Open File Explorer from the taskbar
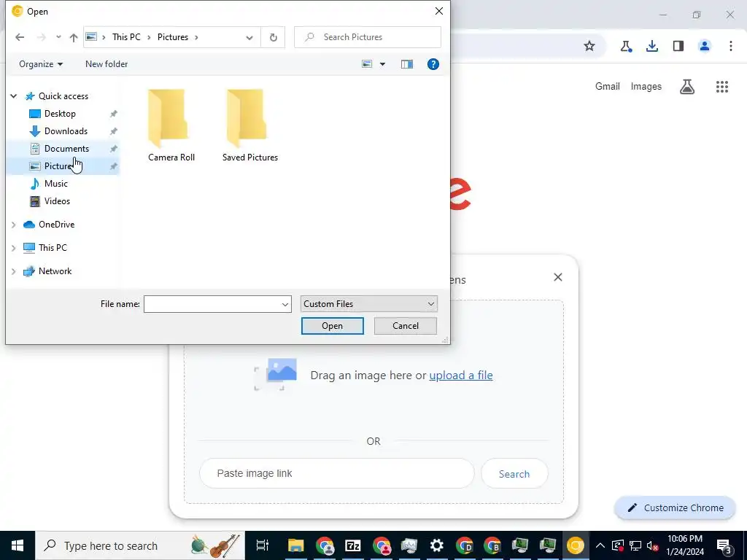Screen dimensions: 747x560 click(296, 545)
